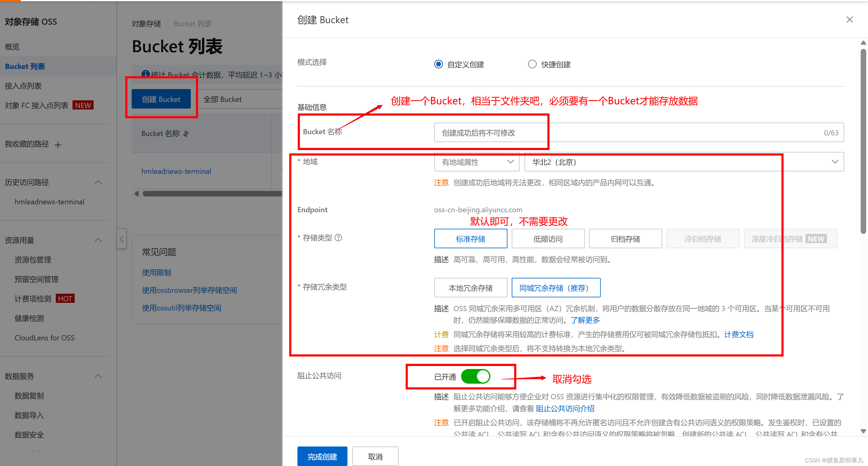Turn off the 阻止公共访问 switch
This screenshot has height=466, width=868.
475,376
